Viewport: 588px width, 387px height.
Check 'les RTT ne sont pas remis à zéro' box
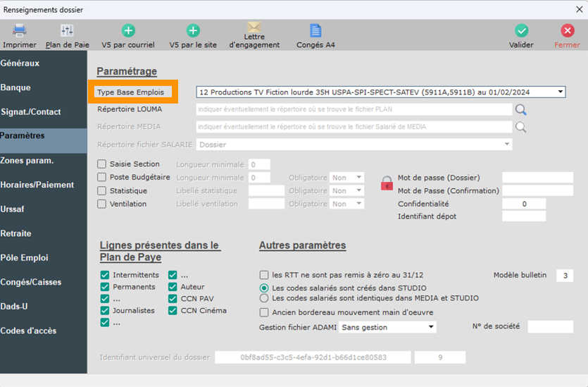264,275
